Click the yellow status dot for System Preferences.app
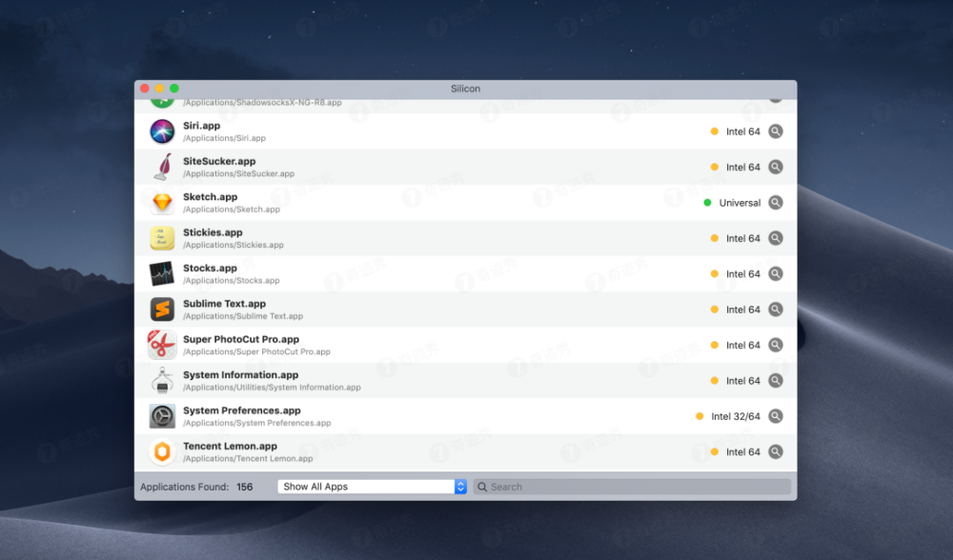Screen dimensions: 953x560 click(x=700, y=416)
